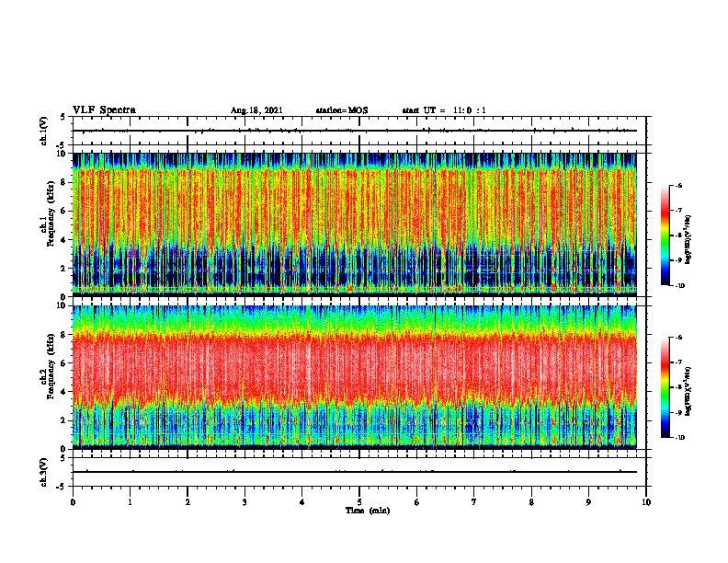Click time axis tick label "7"

click(x=474, y=502)
